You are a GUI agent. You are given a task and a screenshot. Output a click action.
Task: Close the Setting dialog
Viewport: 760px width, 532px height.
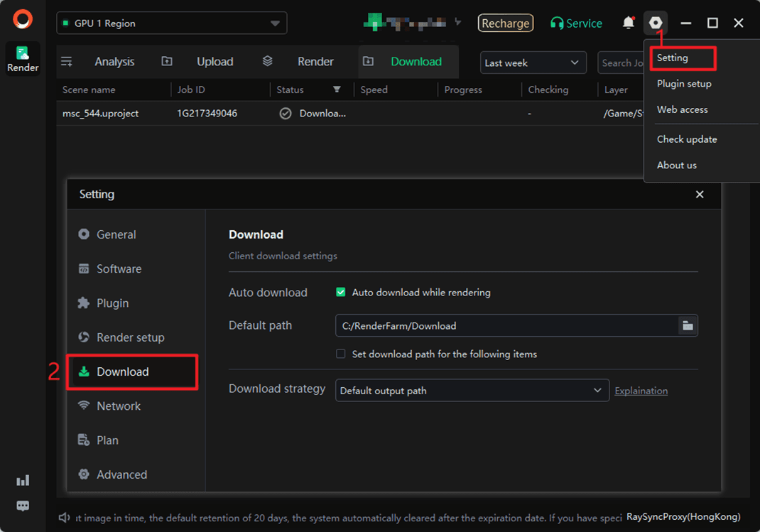coord(700,194)
